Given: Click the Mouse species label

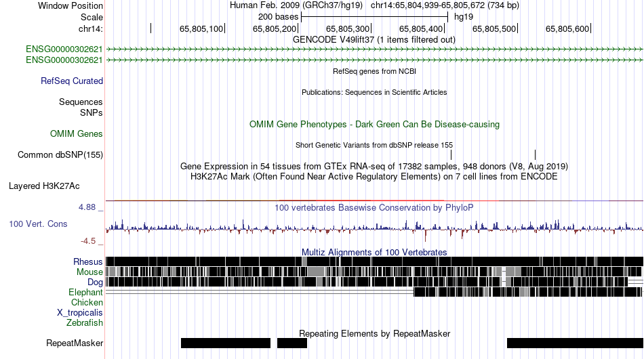Looking at the screenshot, I should point(89,272).
